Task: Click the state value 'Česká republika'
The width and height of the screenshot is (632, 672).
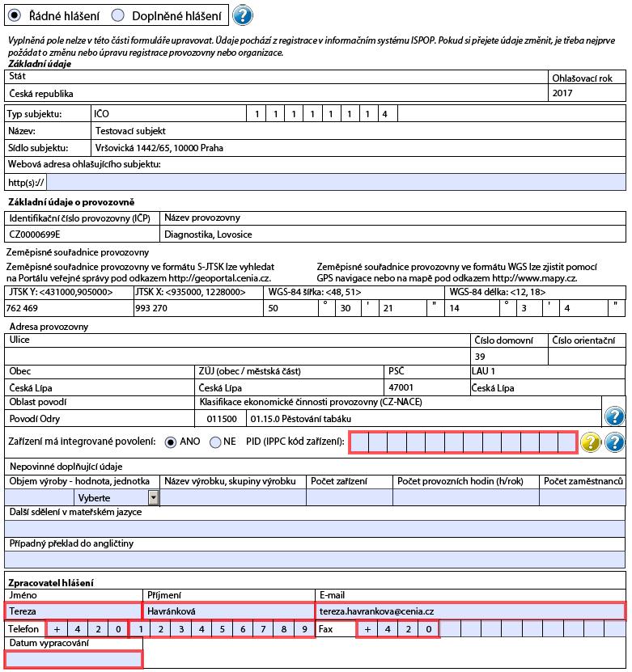Action: tap(41, 94)
